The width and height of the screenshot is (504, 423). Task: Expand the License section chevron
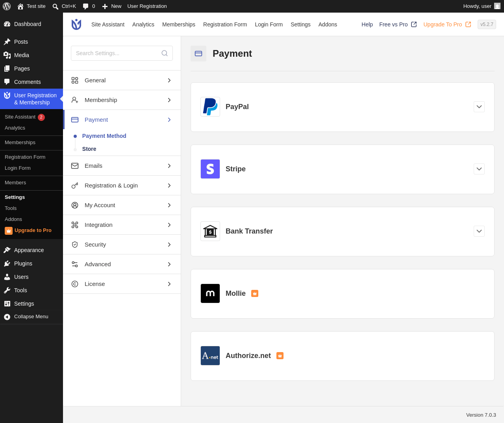169,284
